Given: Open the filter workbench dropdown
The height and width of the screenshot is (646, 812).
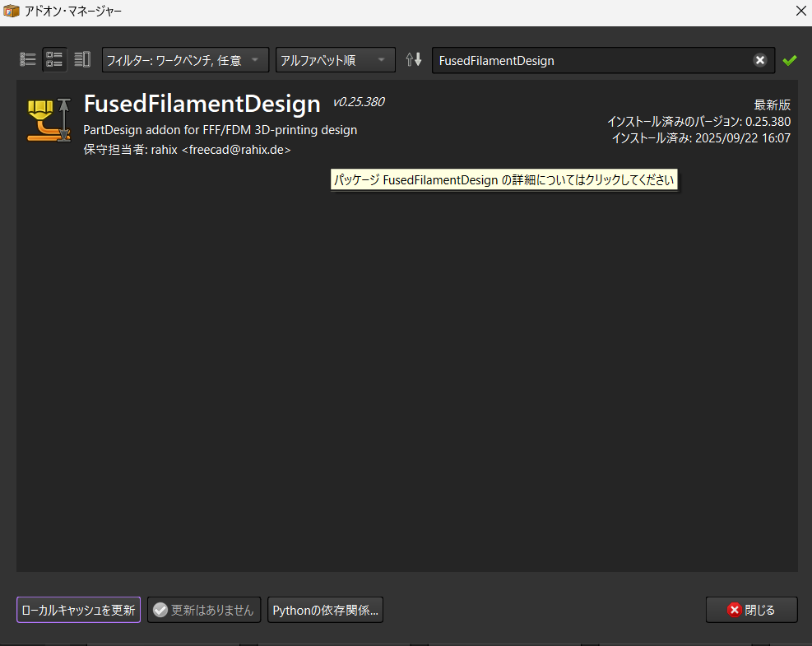Looking at the screenshot, I should point(185,60).
